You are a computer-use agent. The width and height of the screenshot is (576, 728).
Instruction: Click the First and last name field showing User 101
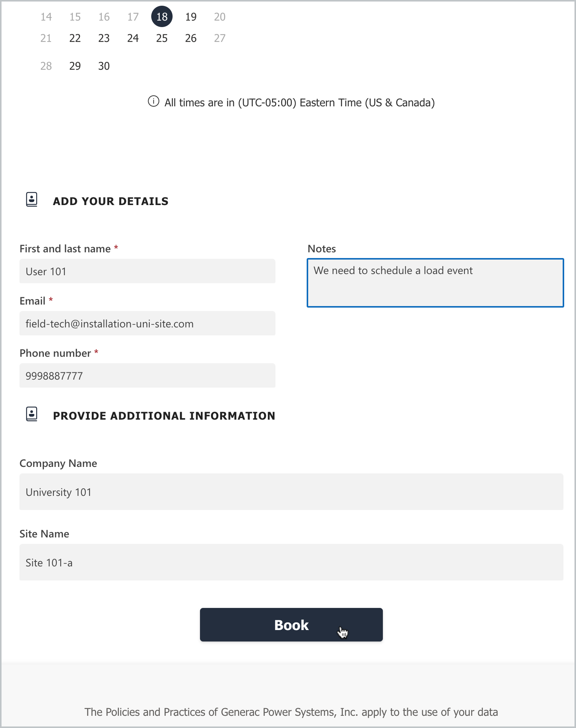[147, 271]
